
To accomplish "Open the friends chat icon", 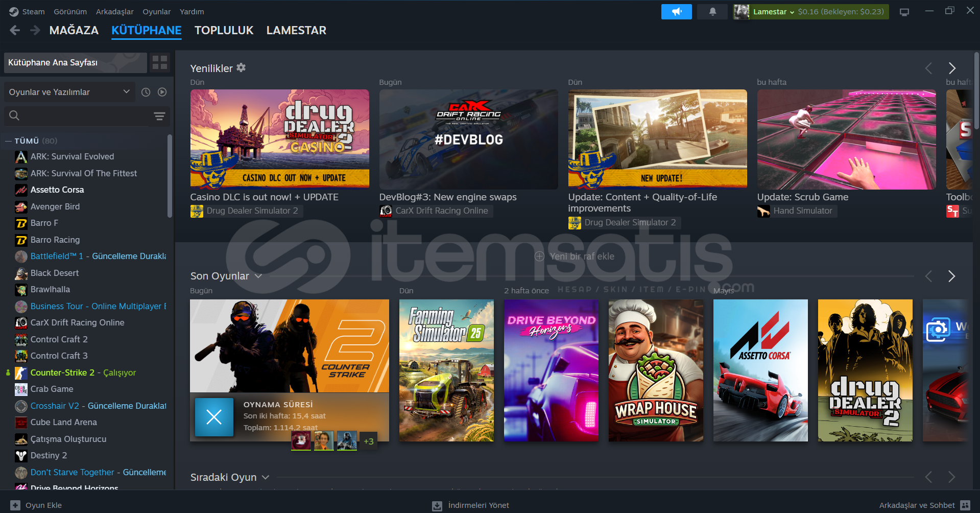I will [x=965, y=505].
